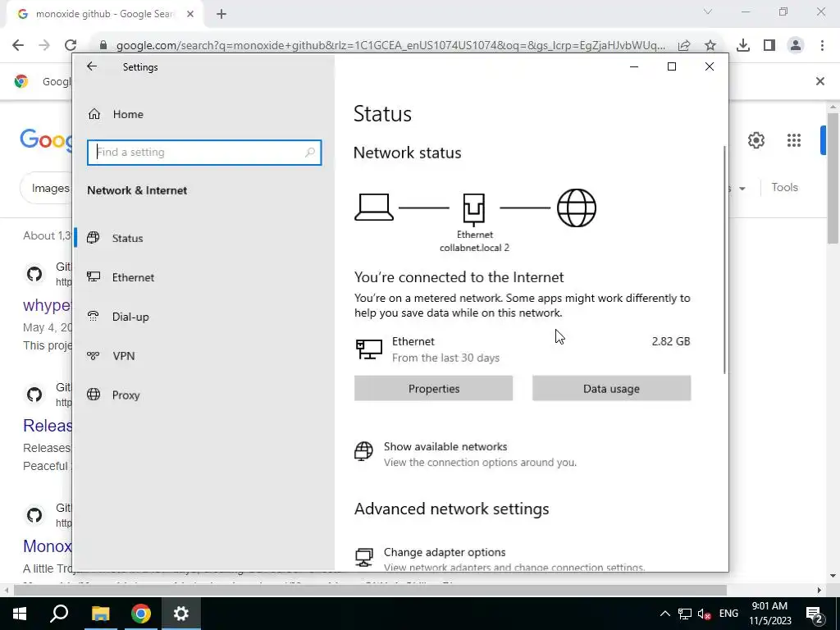Open Chrome profile avatar
Viewport: 840px width, 630px height.
[x=796, y=46]
